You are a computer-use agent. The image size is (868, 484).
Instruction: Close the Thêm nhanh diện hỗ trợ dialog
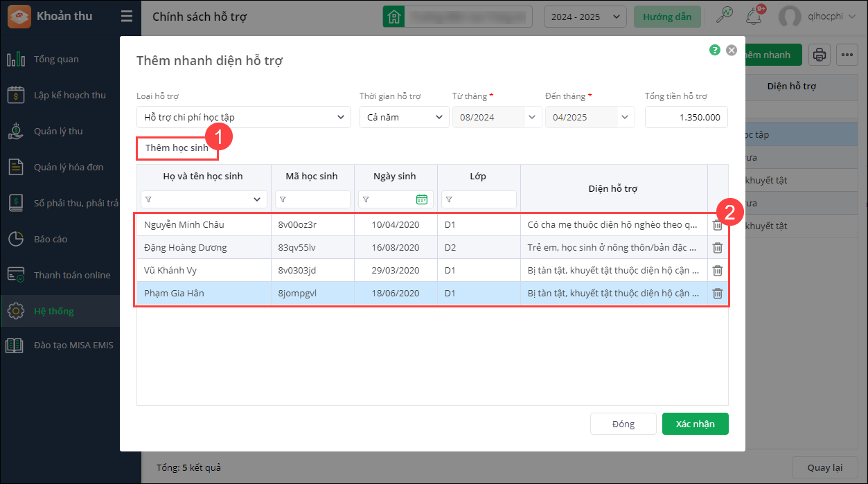click(x=732, y=50)
